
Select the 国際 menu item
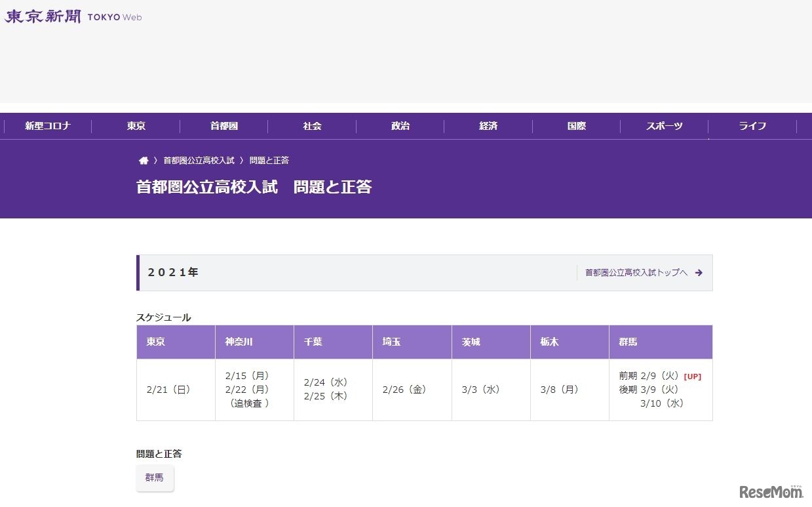(x=576, y=126)
